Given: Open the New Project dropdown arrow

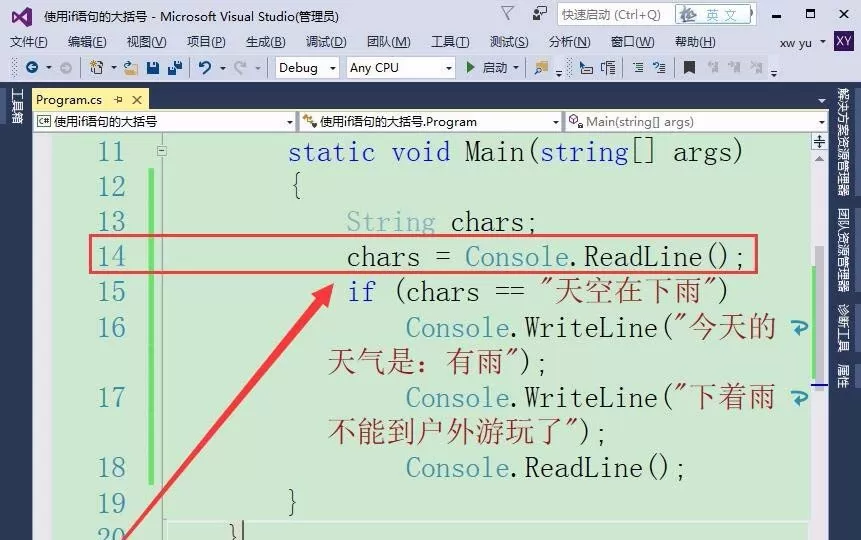Looking at the screenshot, I should tap(114, 68).
